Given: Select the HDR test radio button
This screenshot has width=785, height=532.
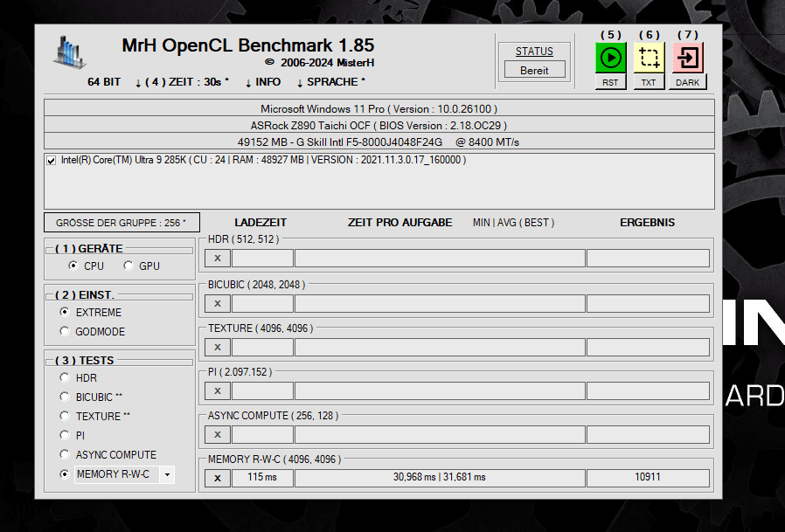Looking at the screenshot, I should click(x=64, y=377).
